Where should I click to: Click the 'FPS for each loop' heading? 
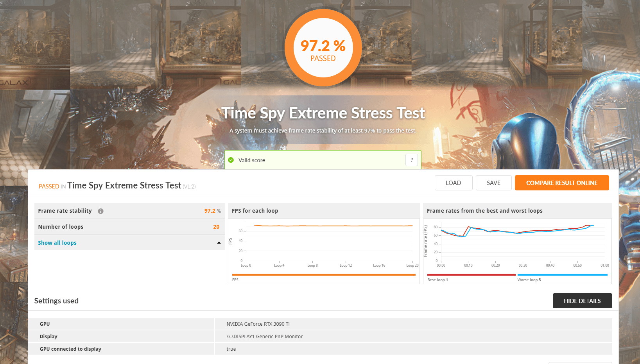point(255,211)
